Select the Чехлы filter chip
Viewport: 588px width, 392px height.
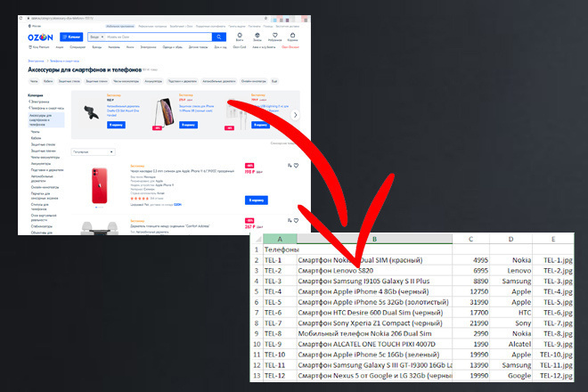coord(34,81)
